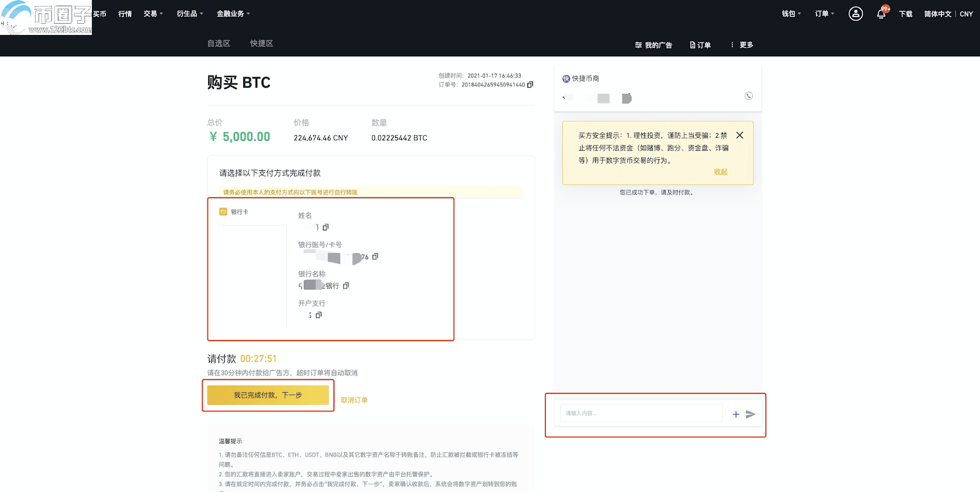Send chat message with arrow icon

(x=750, y=415)
